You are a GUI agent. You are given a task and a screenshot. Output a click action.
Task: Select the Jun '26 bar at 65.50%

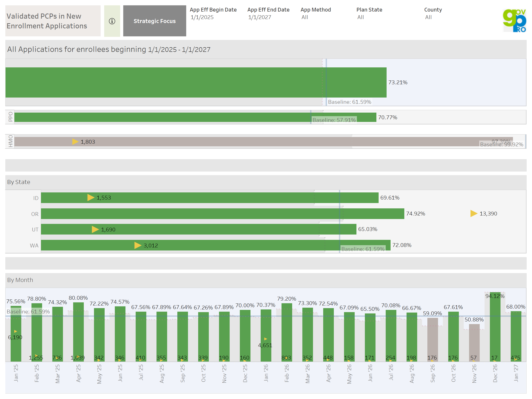pyautogui.click(x=370, y=337)
